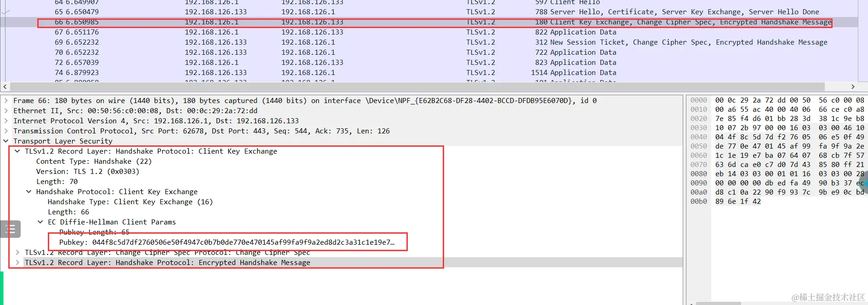Expand Internet Protocol Version 4 node
This screenshot has width=868, height=305.
6,121
